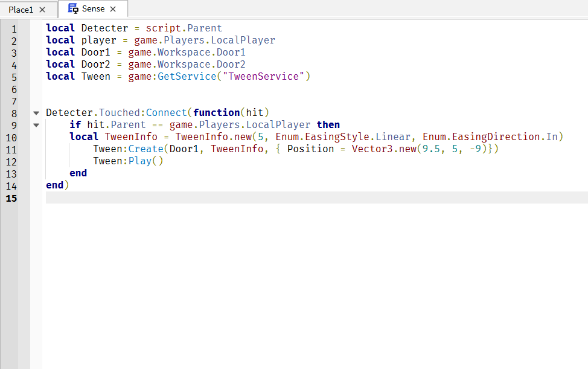588x369 pixels.
Task: Close the Sense script tab
Action: [x=113, y=9]
